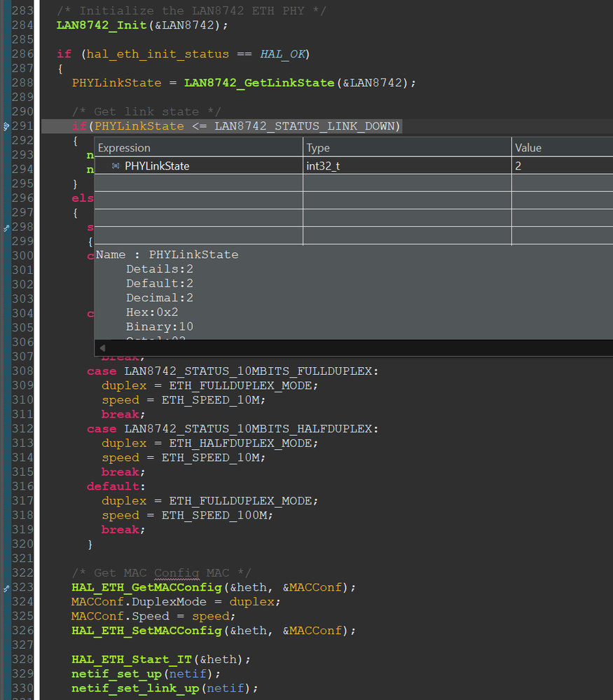The image size is (613, 700).
Task: Click the LAN8742_GetLinkState function call
Action: [x=259, y=83]
